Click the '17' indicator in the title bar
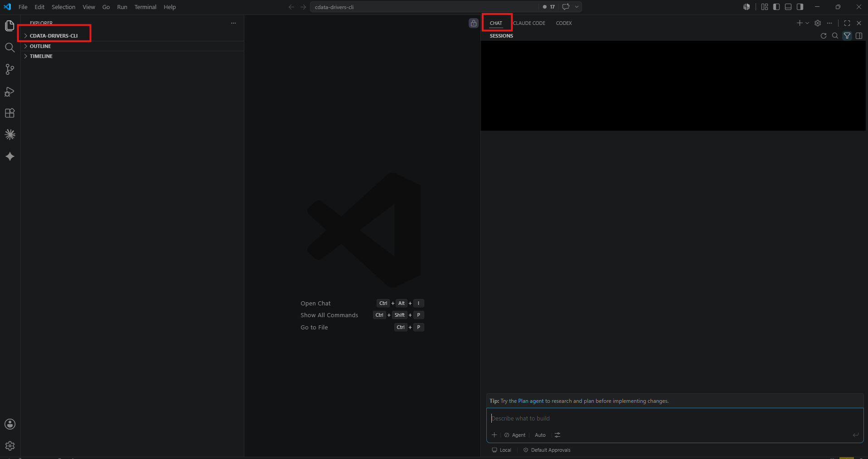 (549, 7)
